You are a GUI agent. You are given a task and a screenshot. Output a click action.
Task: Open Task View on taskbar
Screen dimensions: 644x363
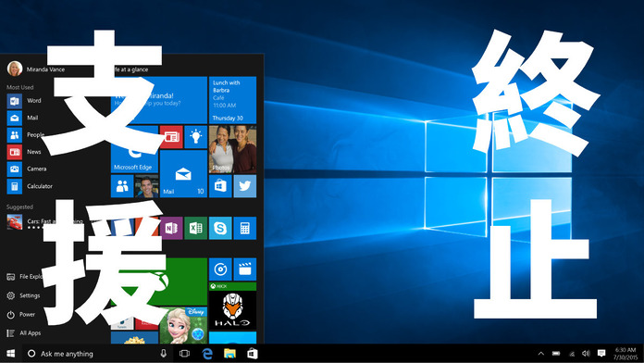point(185,354)
